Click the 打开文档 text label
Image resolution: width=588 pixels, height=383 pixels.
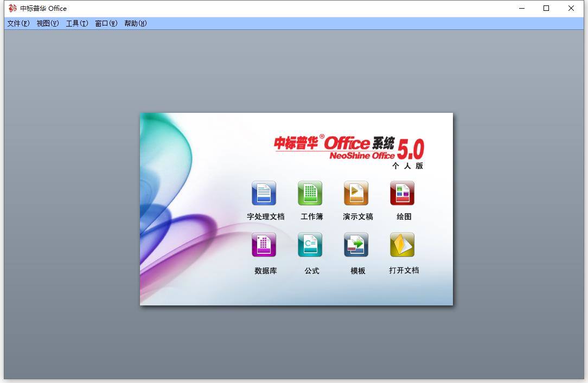coord(403,270)
